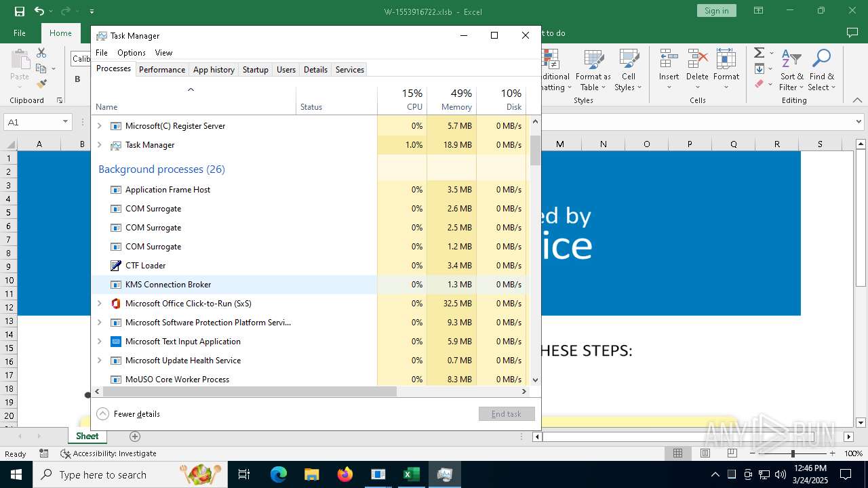Expand Microsoft Office Click-to-Run (SxS)
Screen dimensions: 868x488
click(100, 304)
